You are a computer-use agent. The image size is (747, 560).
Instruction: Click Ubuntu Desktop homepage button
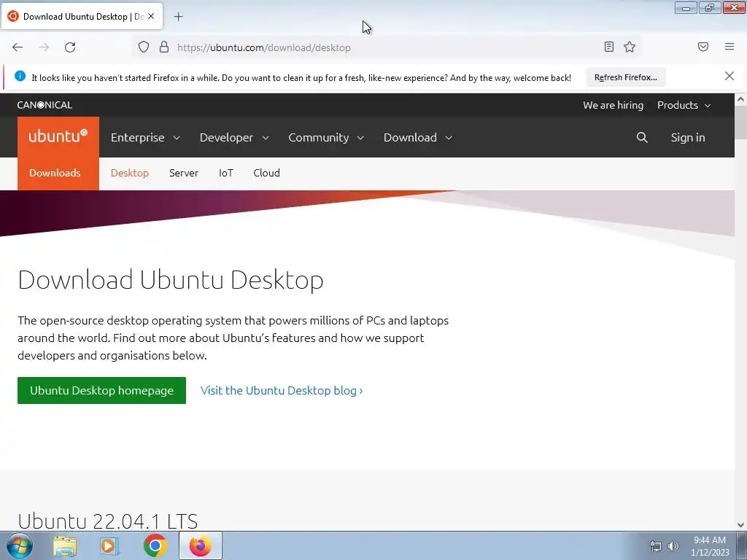[x=101, y=391]
